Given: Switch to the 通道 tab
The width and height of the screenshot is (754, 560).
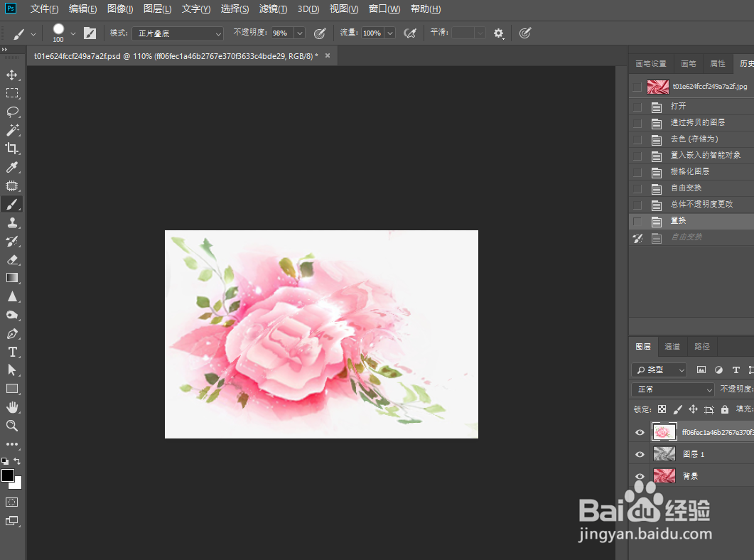Looking at the screenshot, I should 672,347.
